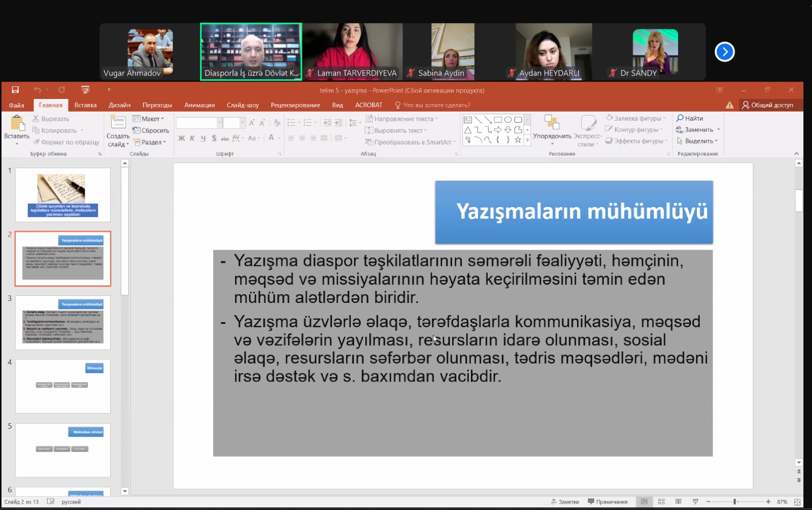
Task: Open the Раздел section dropdown
Action: (x=150, y=142)
